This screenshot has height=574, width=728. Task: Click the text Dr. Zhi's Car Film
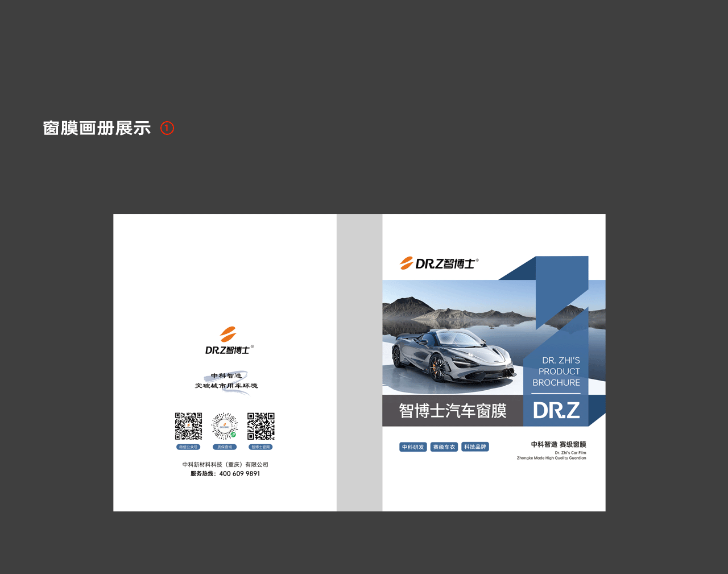570,453
